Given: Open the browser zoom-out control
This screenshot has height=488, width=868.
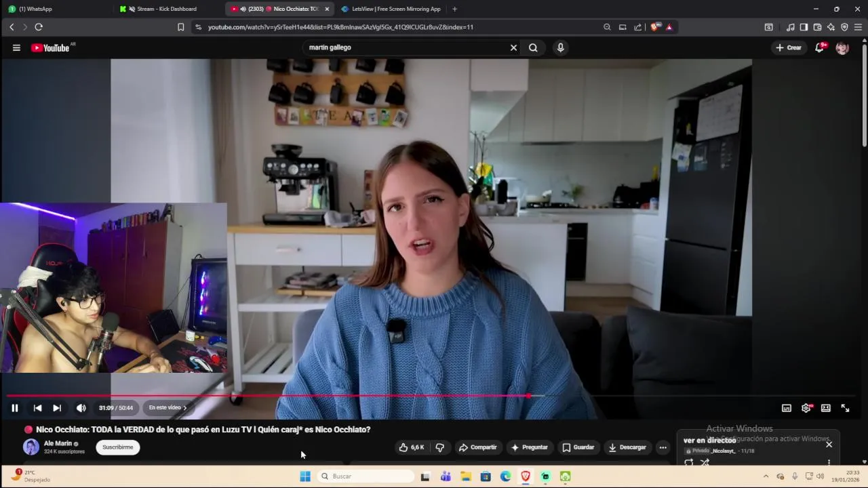Looking at the screenshot, I should click(x=607, y=27).
